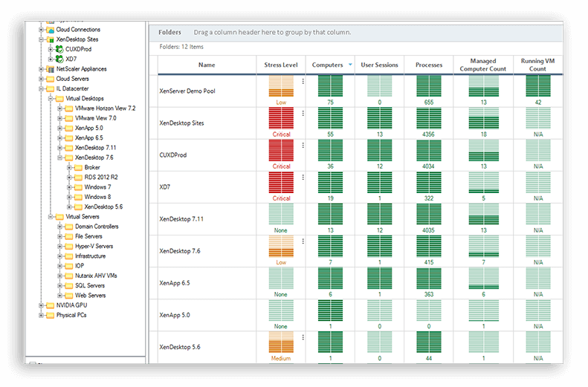The width and height of the screenshot is (588, 387).
Task: Click the CUXDProd site icon in tree
Action: coord(59,49)
